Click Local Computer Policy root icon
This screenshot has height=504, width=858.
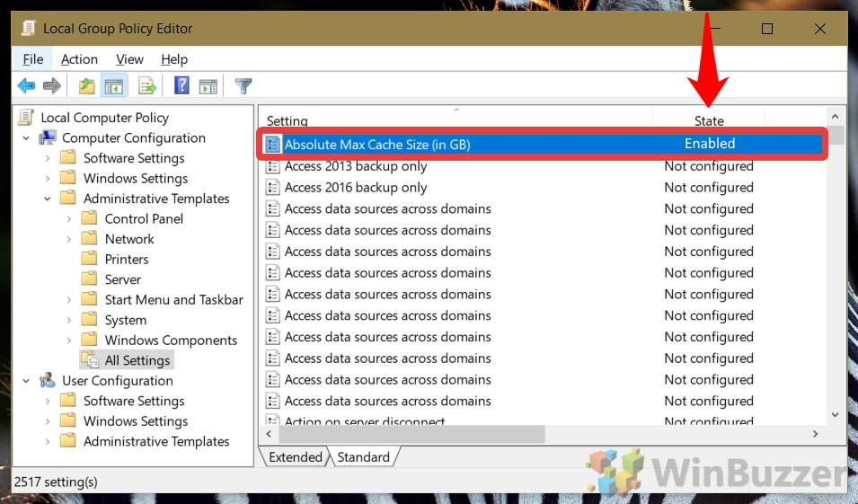26,117
